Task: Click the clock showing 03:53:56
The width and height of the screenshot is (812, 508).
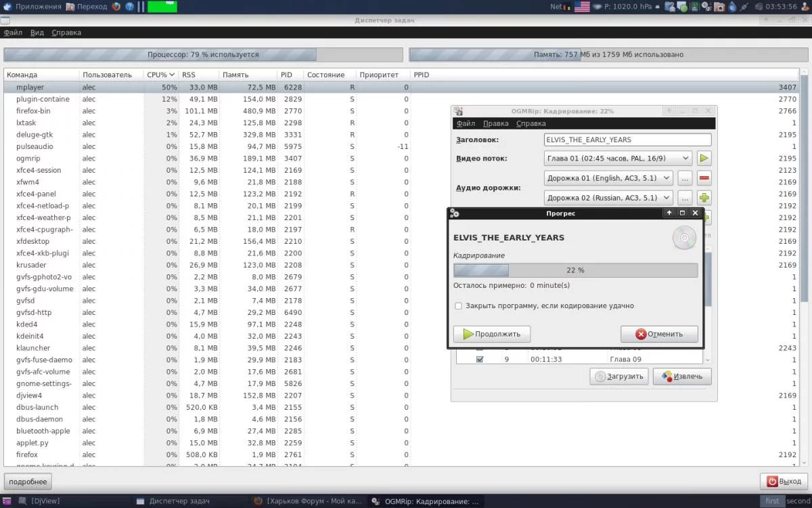Action: [x=782, y=6]
